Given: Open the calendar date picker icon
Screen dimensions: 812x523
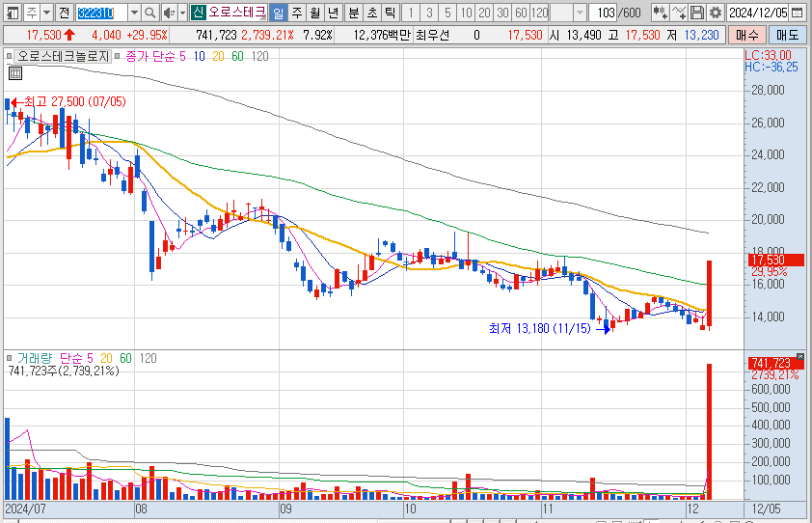Looking at the screenshot, I should 797,13.
